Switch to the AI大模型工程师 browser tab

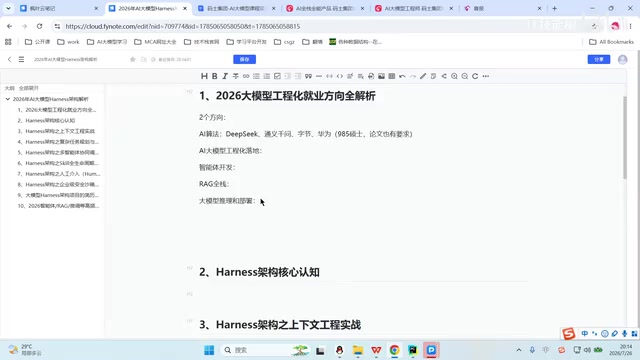click(x=415, y=8)
